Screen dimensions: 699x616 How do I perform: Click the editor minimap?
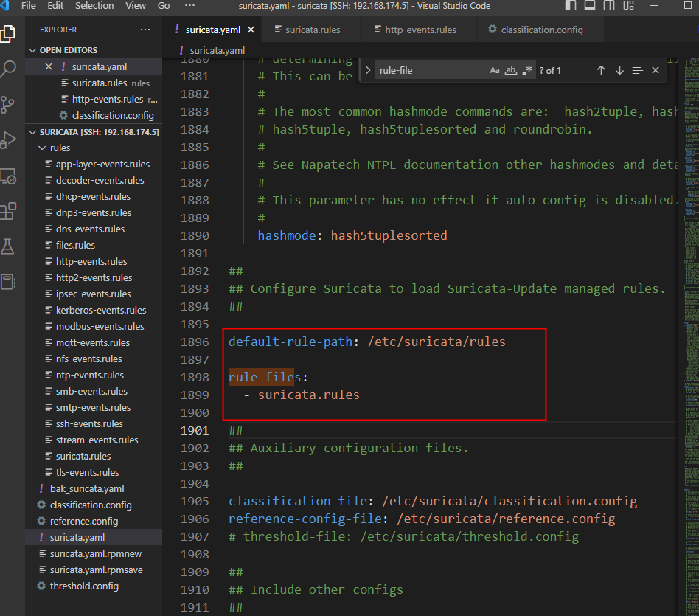click(692, 336)
